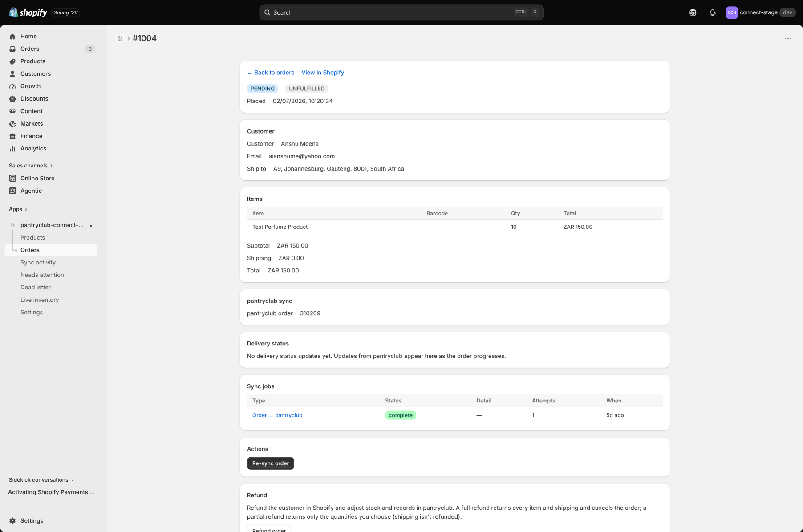The width and height of the screenshot is (803, 532).
Task: Click the complete status badge
Action: tap(401, 415)
